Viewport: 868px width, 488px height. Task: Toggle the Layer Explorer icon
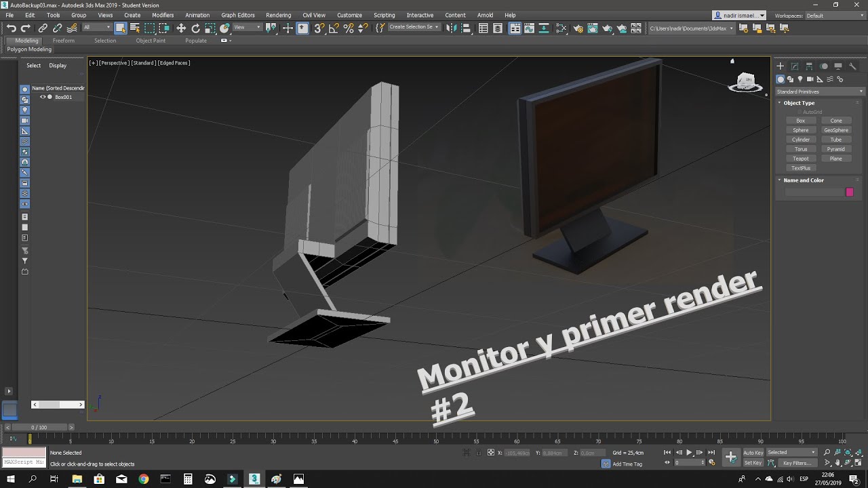click(x=498, y=28)
